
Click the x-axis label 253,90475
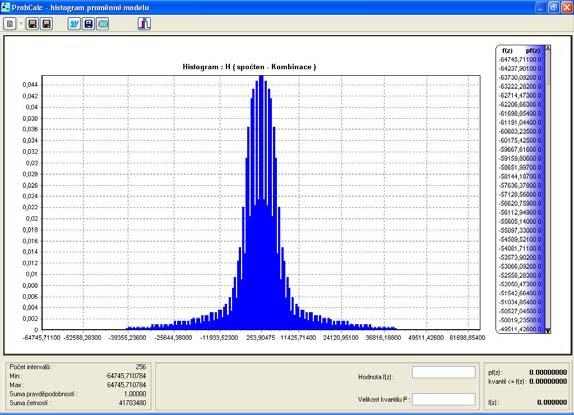260,337
